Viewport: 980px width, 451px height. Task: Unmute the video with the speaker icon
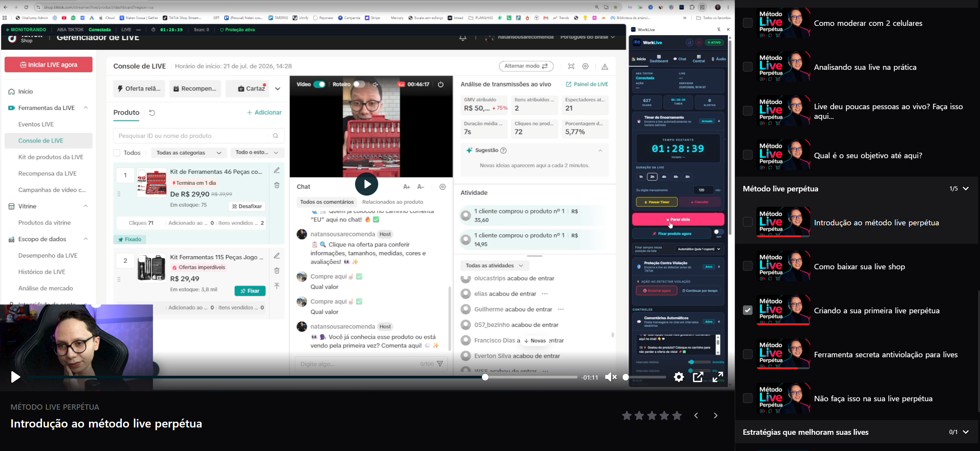coord(611,377)
